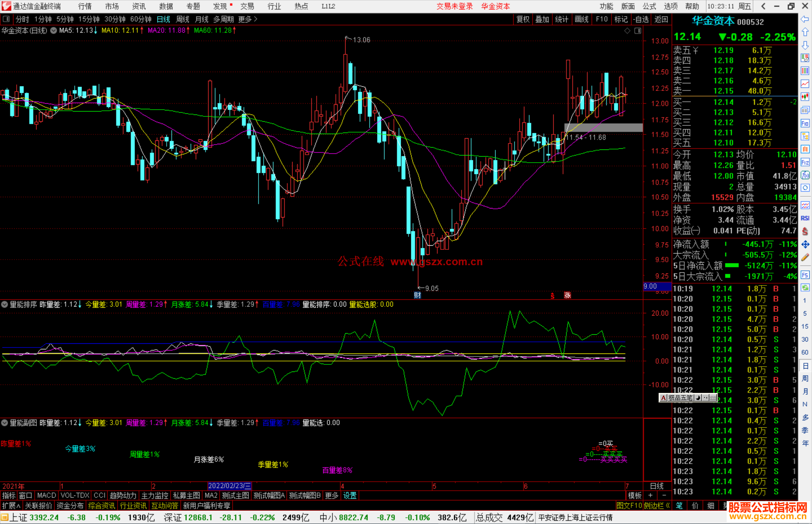Open the 选项 menu

pos(671,6)
